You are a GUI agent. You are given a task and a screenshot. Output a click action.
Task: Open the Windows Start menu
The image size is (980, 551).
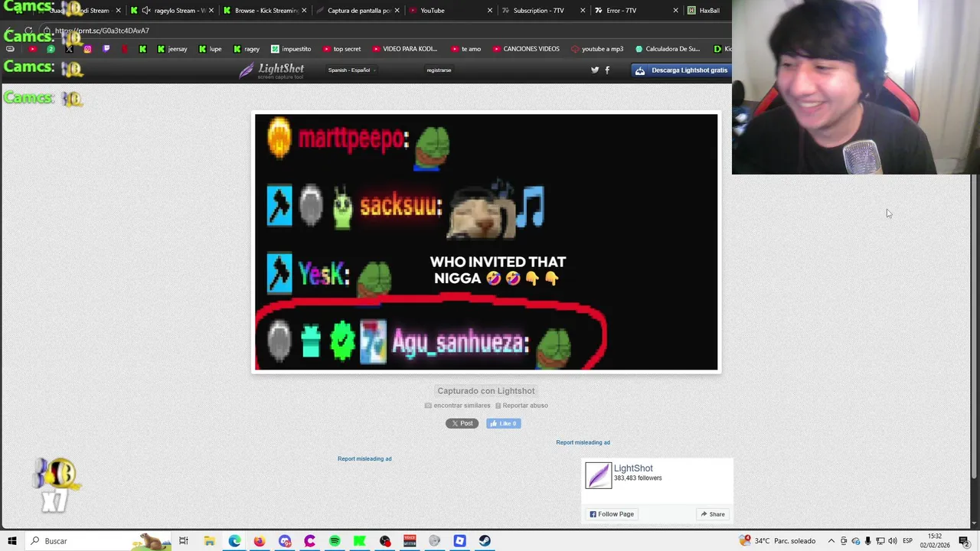(x=11, y=541)
